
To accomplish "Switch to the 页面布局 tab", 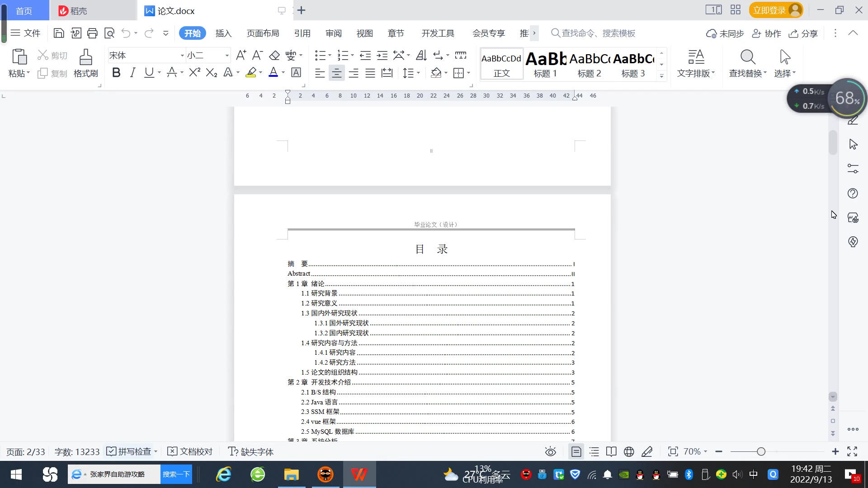I will click(263, 33).
